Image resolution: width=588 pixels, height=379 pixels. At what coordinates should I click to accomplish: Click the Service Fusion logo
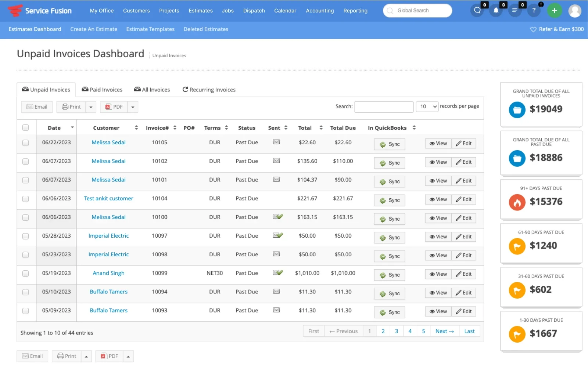click(x=40, y=11)
